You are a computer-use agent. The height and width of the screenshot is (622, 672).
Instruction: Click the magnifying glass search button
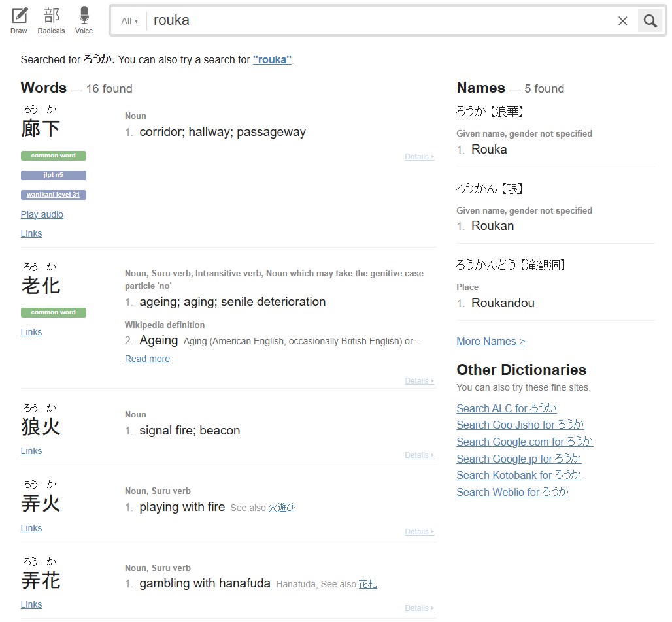click(x=650, y=20)
